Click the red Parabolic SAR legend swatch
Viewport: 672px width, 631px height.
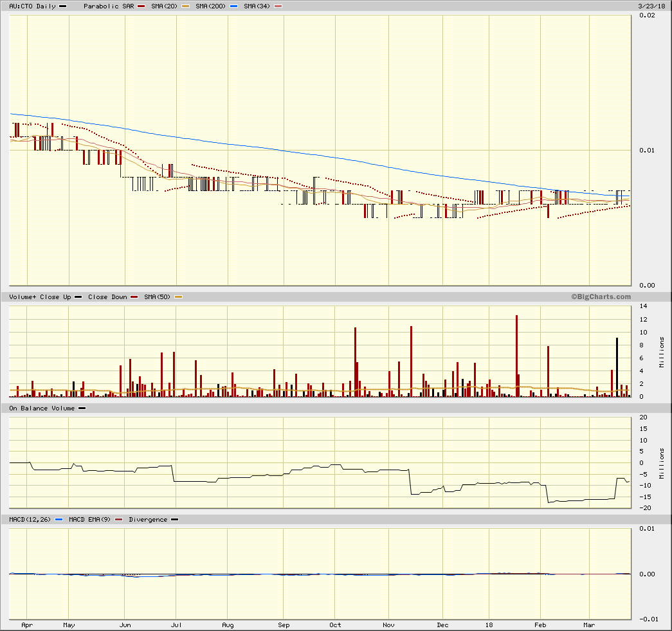click(141, 6)
